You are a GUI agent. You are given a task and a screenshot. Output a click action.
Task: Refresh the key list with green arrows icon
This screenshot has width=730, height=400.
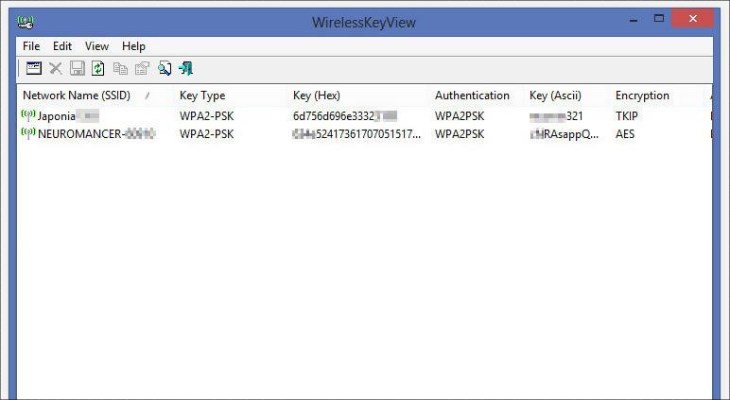point(98,69)
